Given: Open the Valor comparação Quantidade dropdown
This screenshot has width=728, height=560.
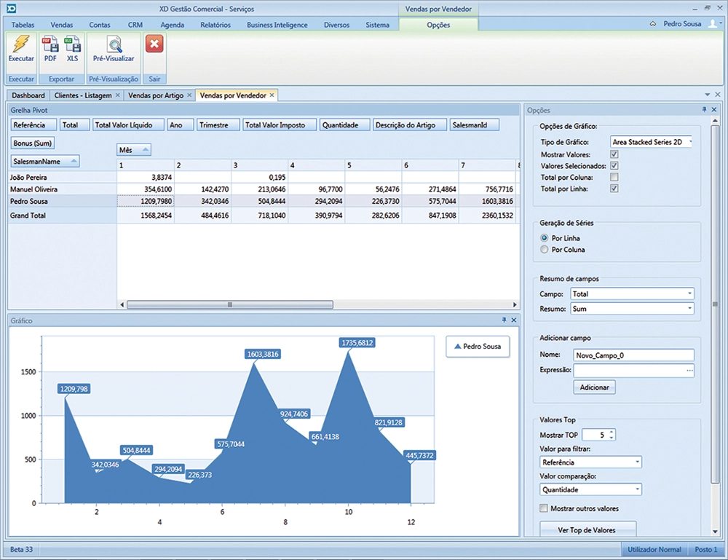Looking at the screenshot, I should point(637,490).
